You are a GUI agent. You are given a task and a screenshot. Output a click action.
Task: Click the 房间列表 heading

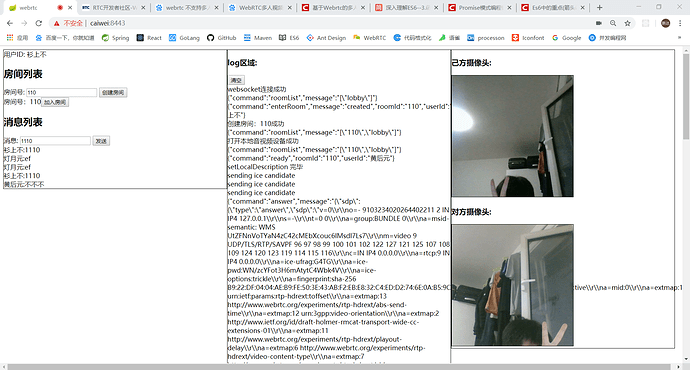[x=23, y=74]
